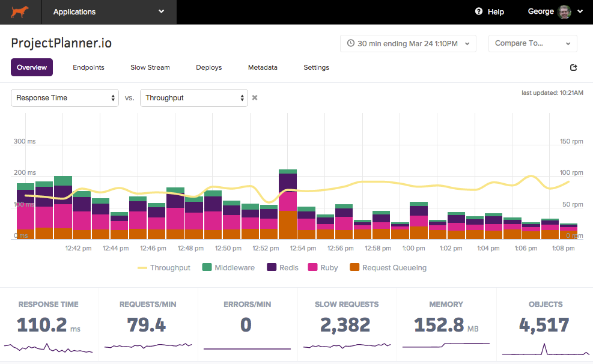Click the 12:50 pm axis label
The height and width of the screenshot is (364, 593).
228,248
